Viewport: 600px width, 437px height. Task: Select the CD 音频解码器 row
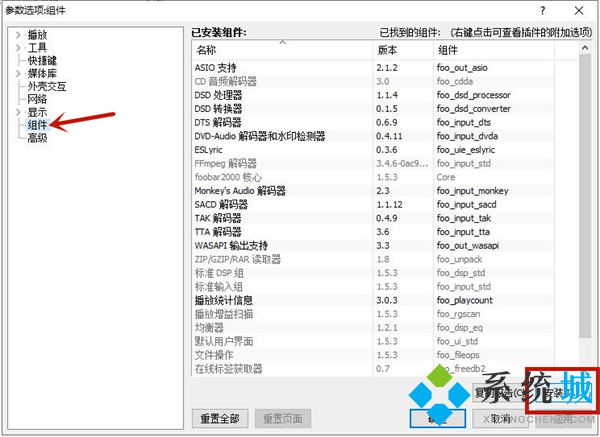pyautogui.click(x=373, y=82)
